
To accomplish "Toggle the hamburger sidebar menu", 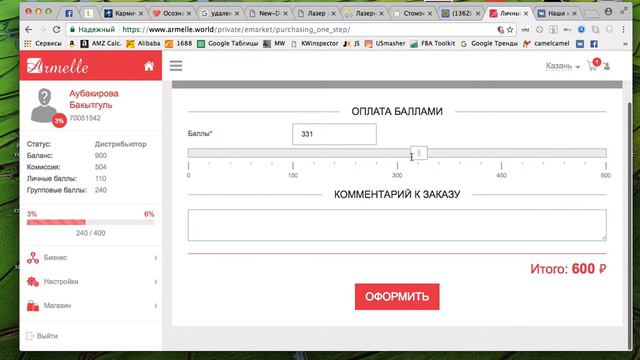I will coord(176,66).
